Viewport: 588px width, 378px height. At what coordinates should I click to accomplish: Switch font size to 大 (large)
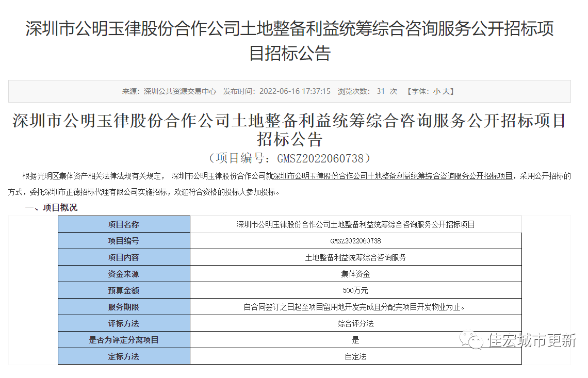447,91
